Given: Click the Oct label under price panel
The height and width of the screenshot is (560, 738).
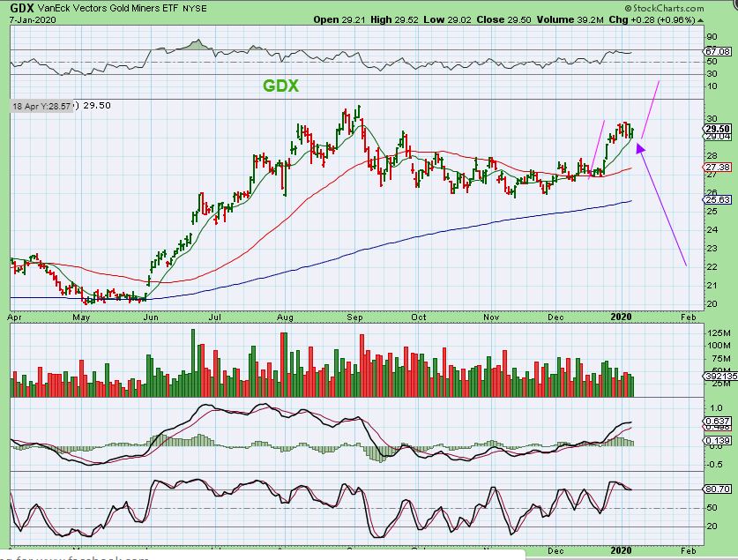Looking at the screenshot, I should point(419,317).
